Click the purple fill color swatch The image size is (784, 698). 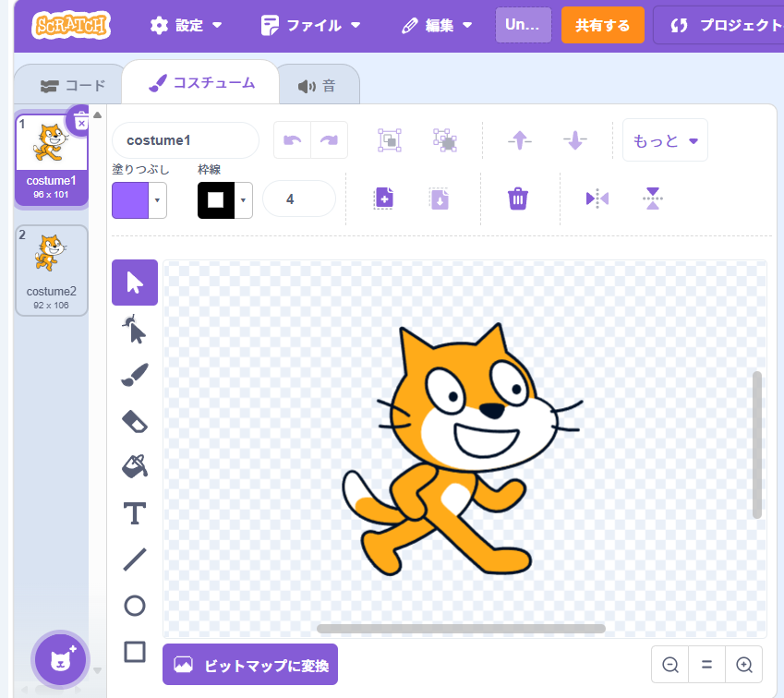click(130, 199)
